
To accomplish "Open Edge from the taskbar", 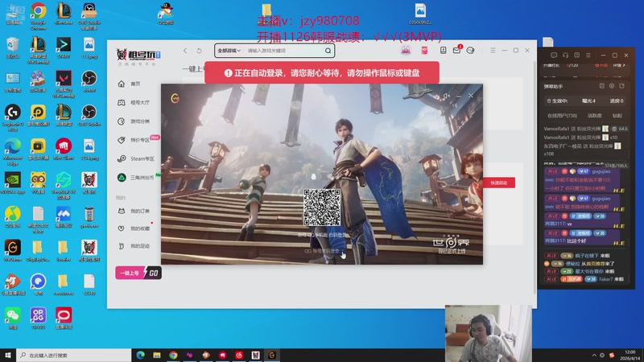I will (140, 355).
